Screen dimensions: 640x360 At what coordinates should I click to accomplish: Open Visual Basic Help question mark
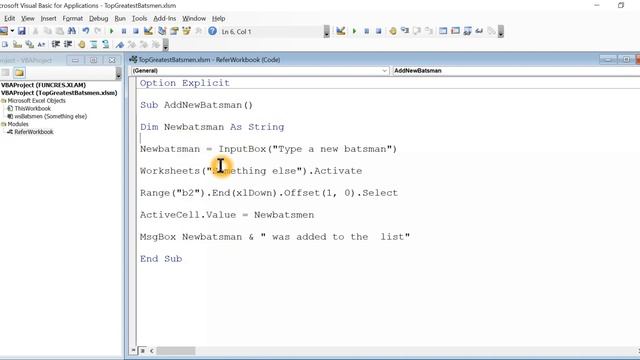coord(212,31)
